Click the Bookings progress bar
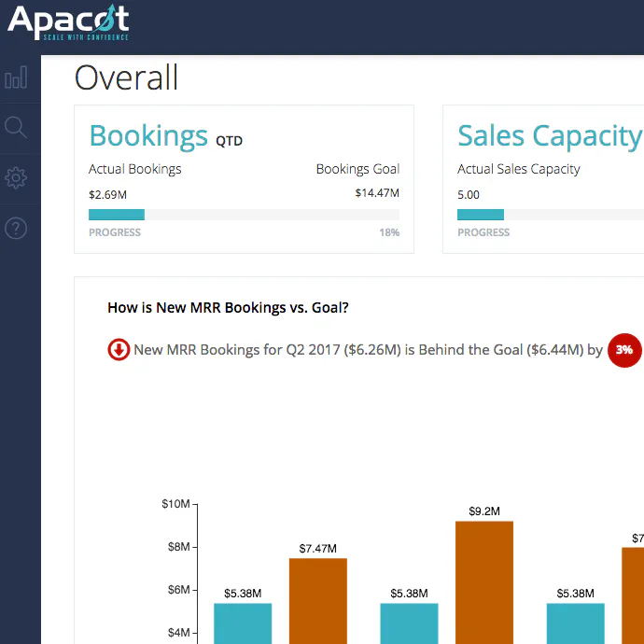This screenshot has width=644, height=644. tap(244, 215)
